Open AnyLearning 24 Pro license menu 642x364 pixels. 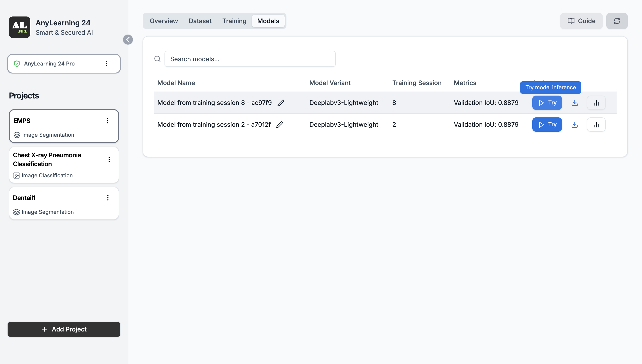107,64
